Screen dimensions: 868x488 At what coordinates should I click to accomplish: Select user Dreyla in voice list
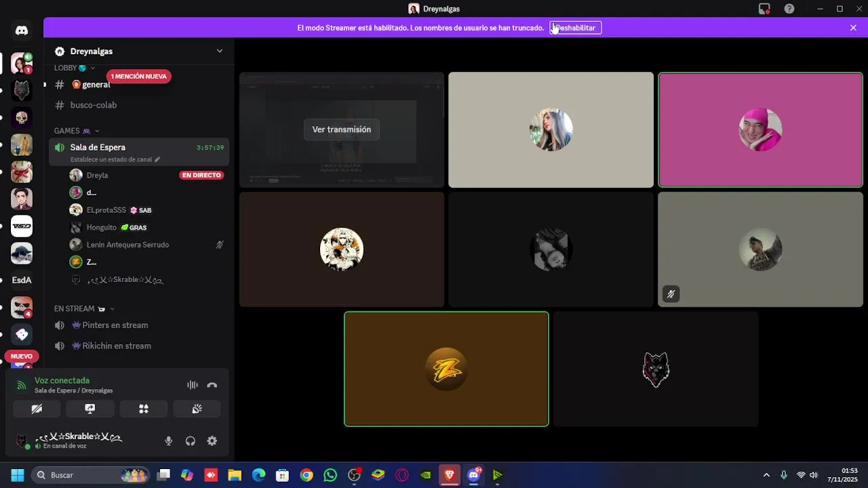[97, 175]
